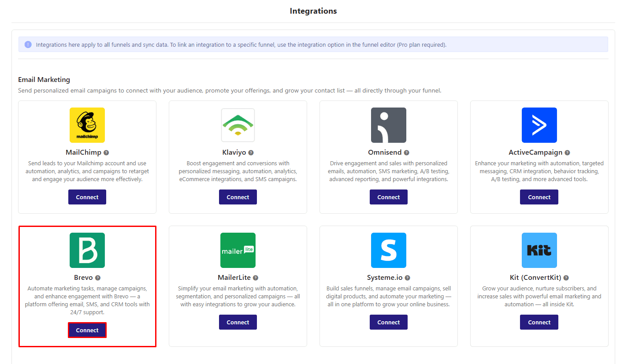Connect the Brevo integration

point(87,330)
